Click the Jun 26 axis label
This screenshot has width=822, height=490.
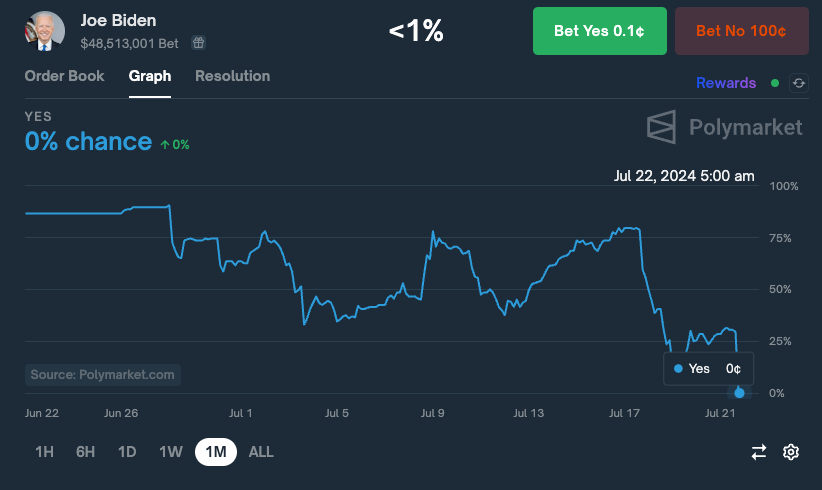point(121,413)
